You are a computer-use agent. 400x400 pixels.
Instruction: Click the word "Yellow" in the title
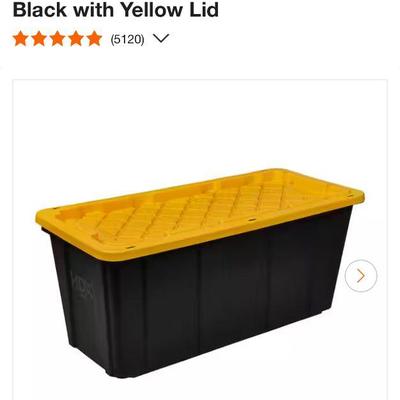click(x=152, y=10)
